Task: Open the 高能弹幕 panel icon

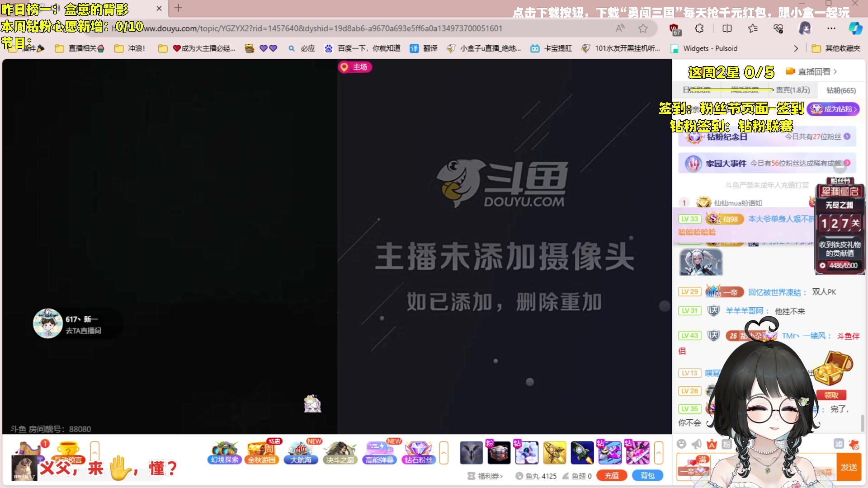Action: pos(379,452)
